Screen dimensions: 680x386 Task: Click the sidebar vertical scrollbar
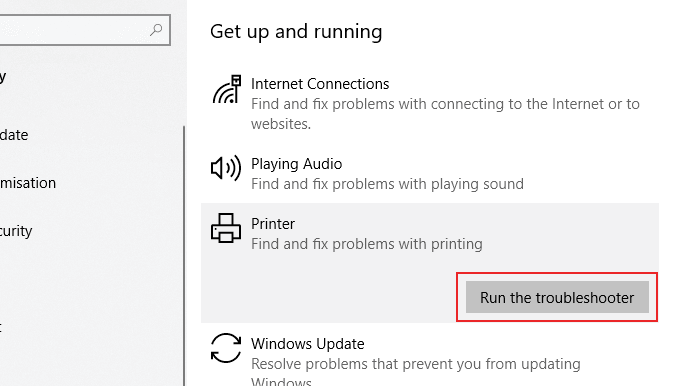click(184, 256)
